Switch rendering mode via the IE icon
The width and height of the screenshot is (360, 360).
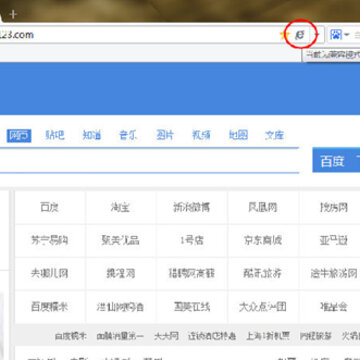(x=300, y=34)
